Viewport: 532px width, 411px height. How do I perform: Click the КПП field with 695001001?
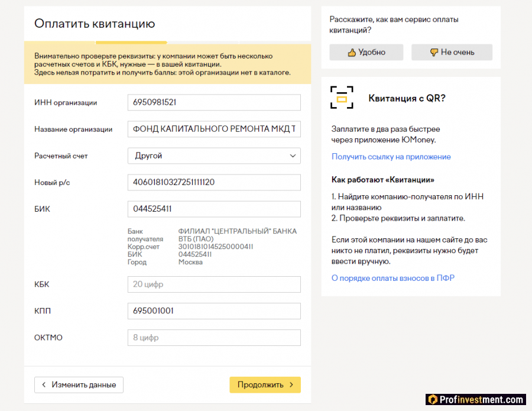tap(214, 310)
